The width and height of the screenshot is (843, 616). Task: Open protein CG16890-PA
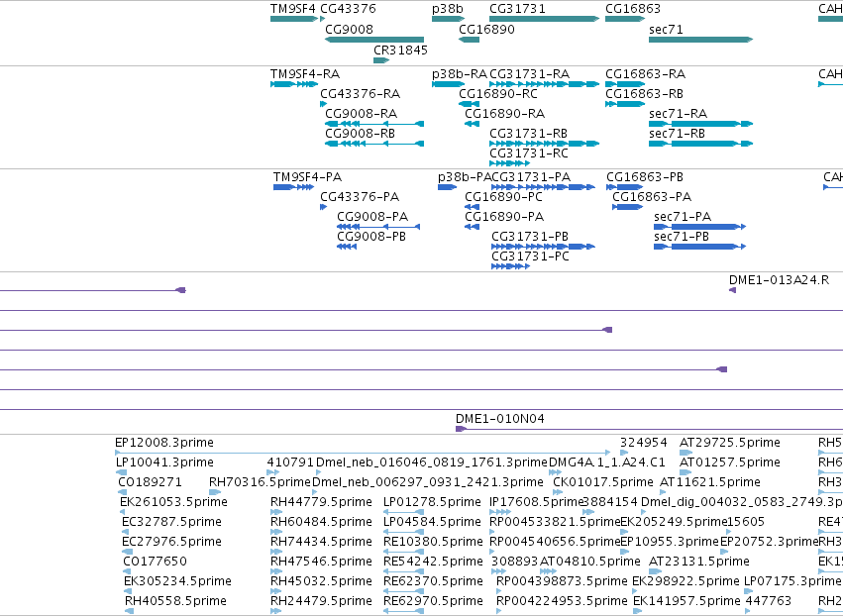coord(504,217)
